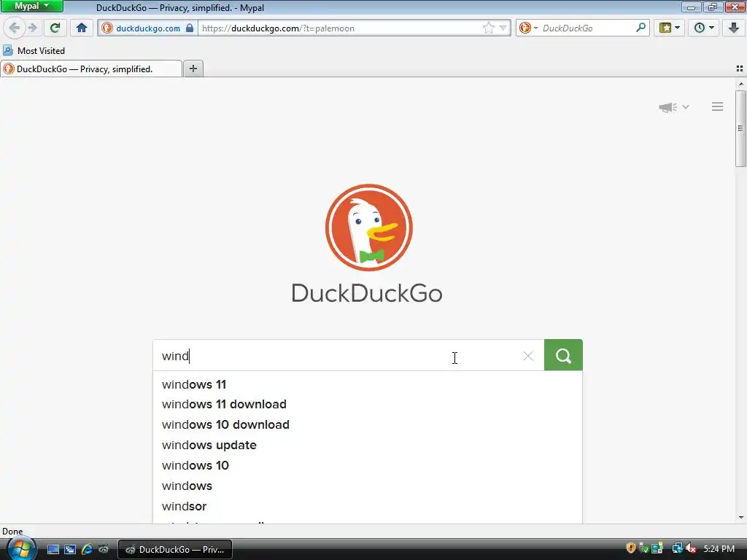This screenshot has width=747, height=560.
Task: Choose the 'windows 10 download' suggestion
Action: 368,425
